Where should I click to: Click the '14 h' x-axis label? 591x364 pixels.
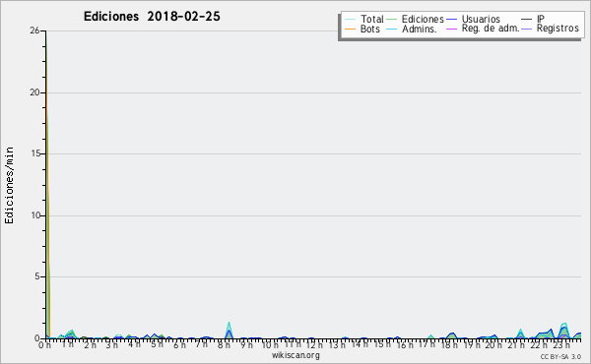coord(359,344)
